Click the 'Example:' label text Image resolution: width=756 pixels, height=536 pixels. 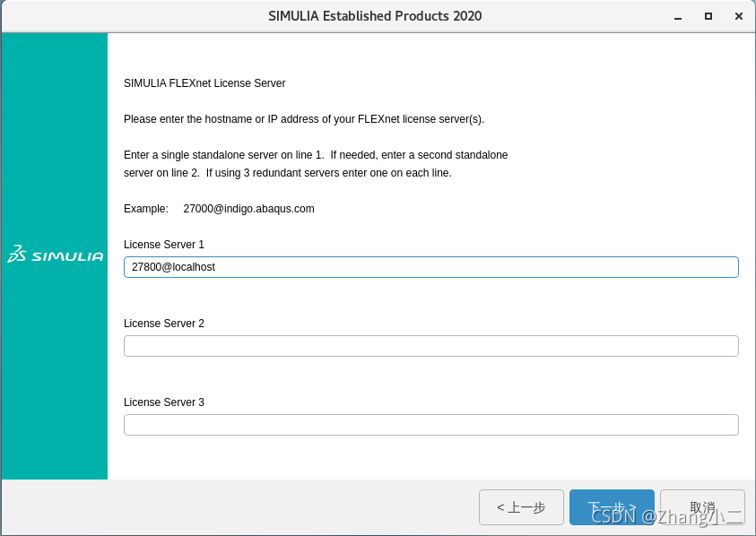pyautogui.click(x=146, y=209)
